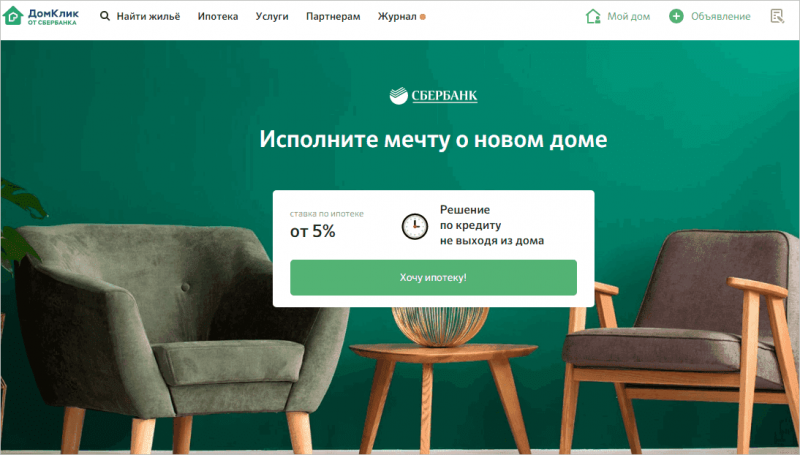Open the Ипотека menu
800x455 pixels.
click(x=218, y=16)
